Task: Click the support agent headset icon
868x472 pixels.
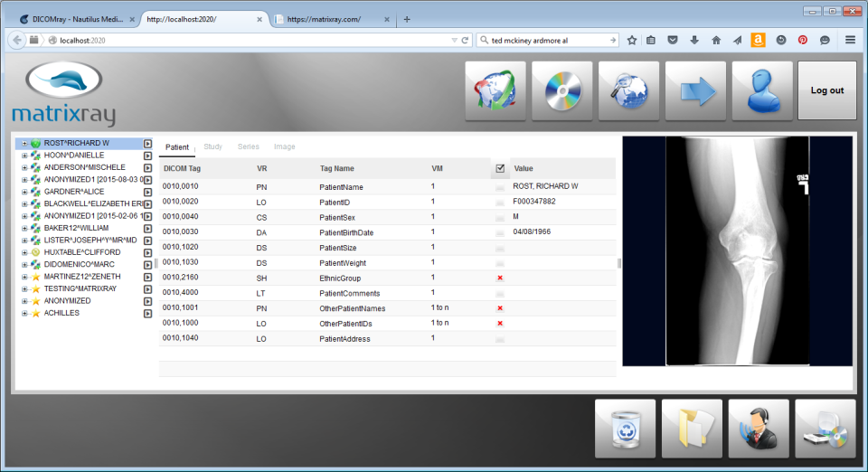Action: point(759,429)
